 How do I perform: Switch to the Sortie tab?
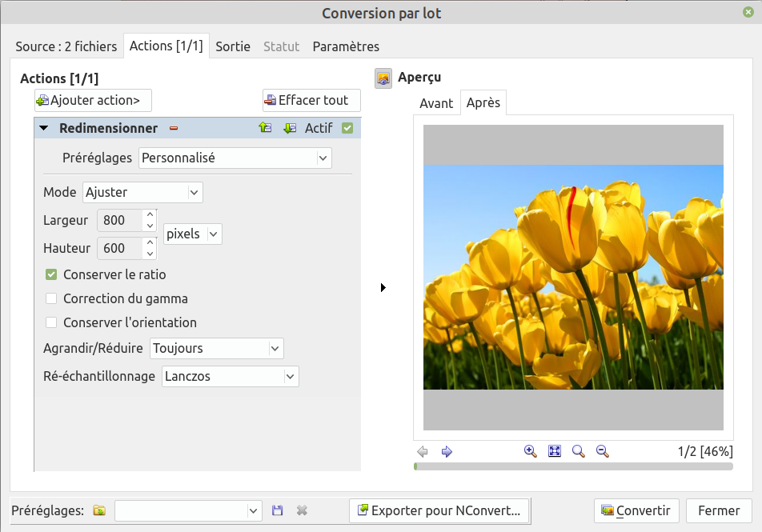pyautogui.click(x=233, y=46)
